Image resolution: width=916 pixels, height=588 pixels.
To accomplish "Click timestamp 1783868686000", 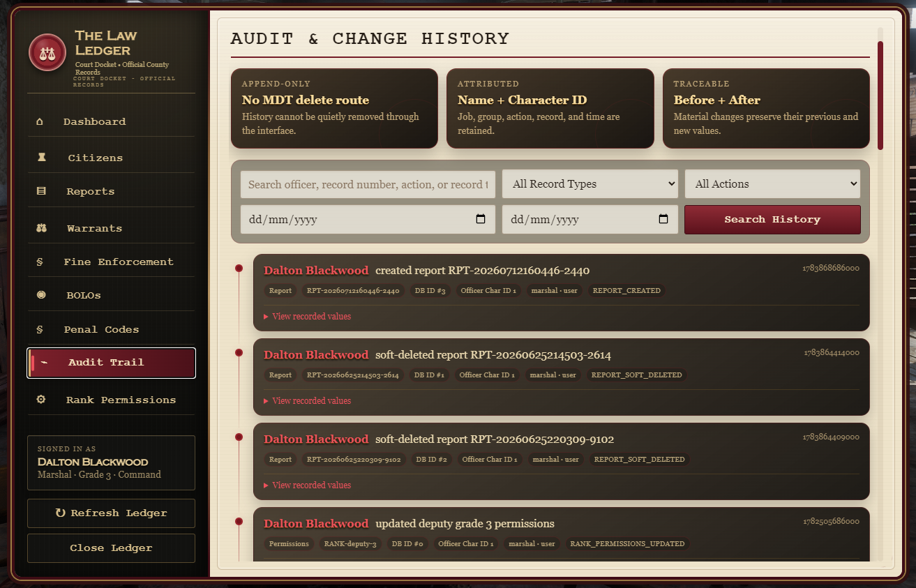I will (x=831, y=267).
